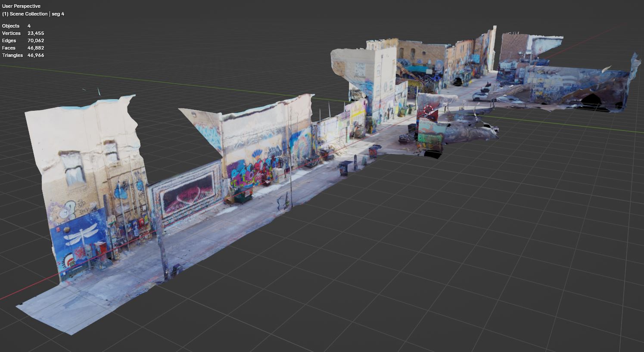Screen dimensions: 644x352
Task: Click the 'Scene Collection | seg 4' label
Action: (x=33, y=14)
